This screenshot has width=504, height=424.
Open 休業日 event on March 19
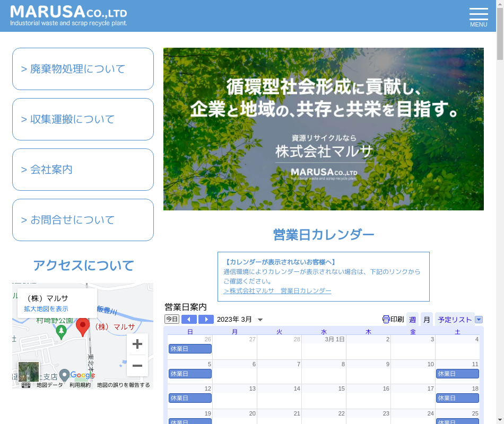(190, 421)
